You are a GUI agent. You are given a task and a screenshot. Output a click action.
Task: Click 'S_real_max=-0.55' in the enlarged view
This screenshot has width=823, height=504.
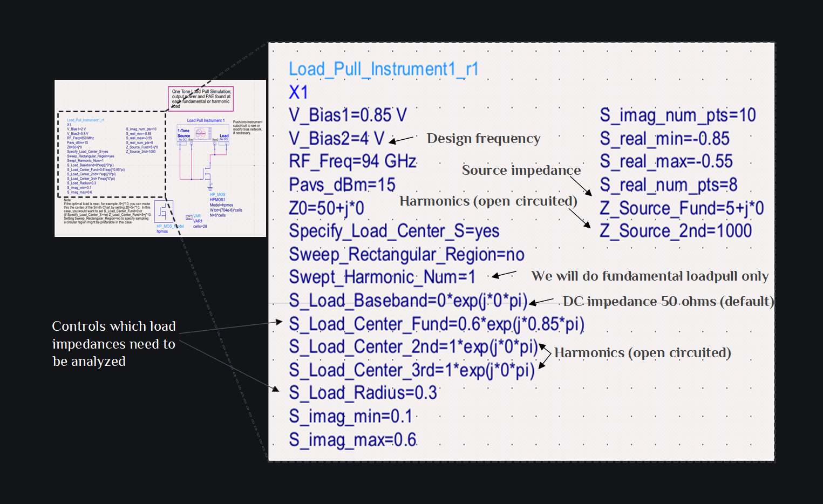(666, 161)
